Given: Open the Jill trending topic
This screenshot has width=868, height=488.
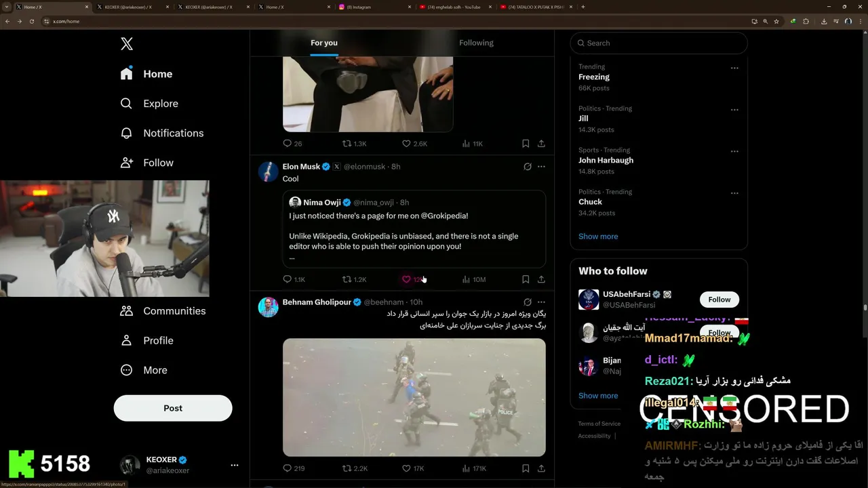Looking at the screenshot, I should point(583,119).
